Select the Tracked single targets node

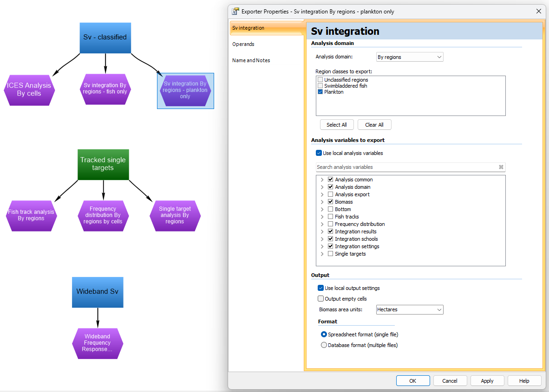[x=103, y=164]
